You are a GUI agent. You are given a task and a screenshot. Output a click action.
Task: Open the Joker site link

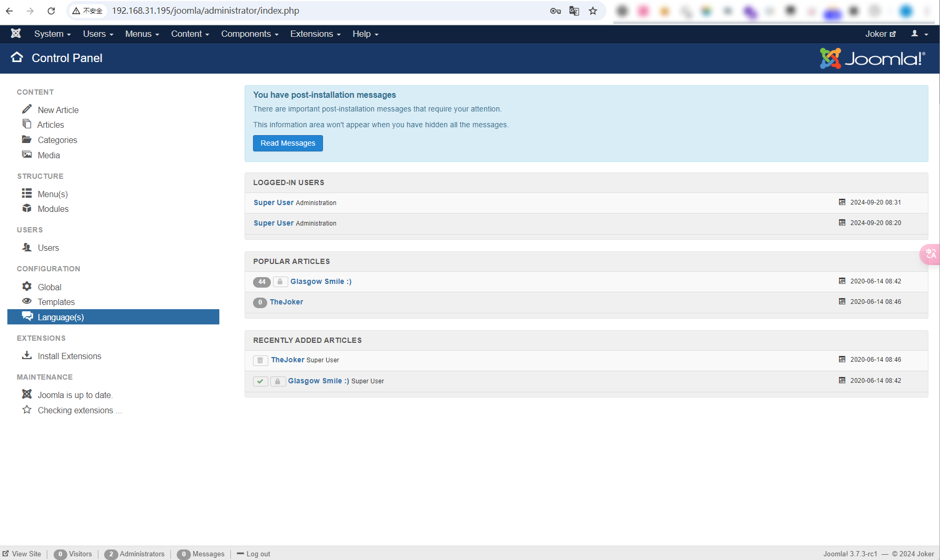(881, 34)
